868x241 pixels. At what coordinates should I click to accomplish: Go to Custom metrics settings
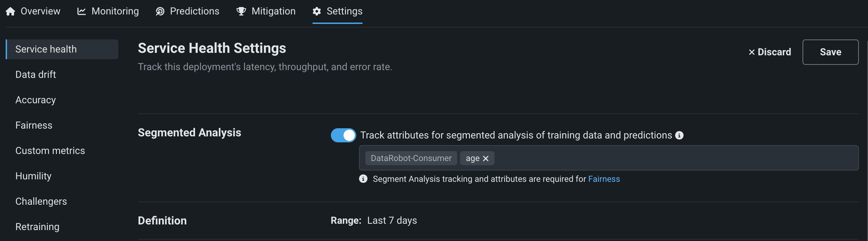click(x=50, y=151)
